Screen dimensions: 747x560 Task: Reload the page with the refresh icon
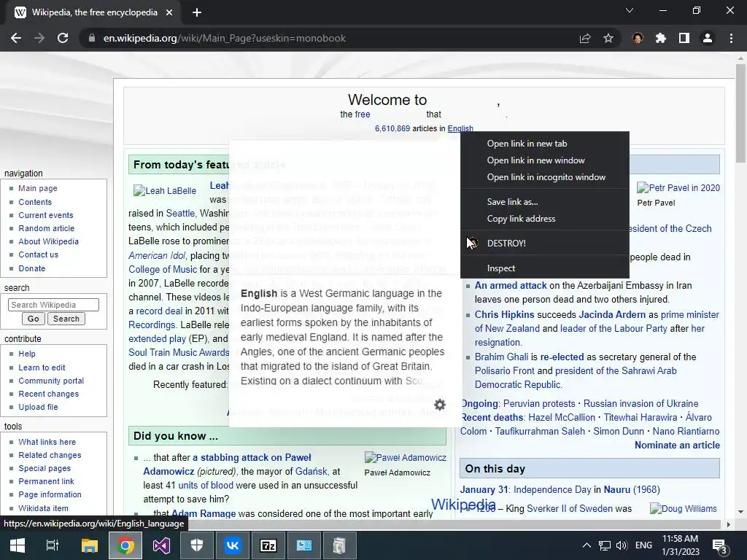tap(63, 38)
